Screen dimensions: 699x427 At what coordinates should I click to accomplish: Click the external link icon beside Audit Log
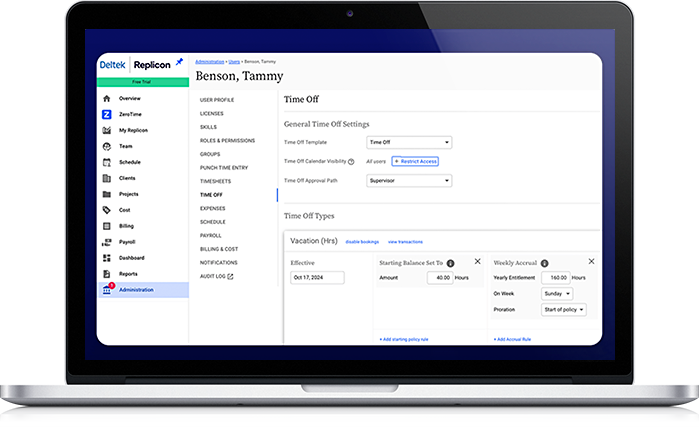(230, 277)
